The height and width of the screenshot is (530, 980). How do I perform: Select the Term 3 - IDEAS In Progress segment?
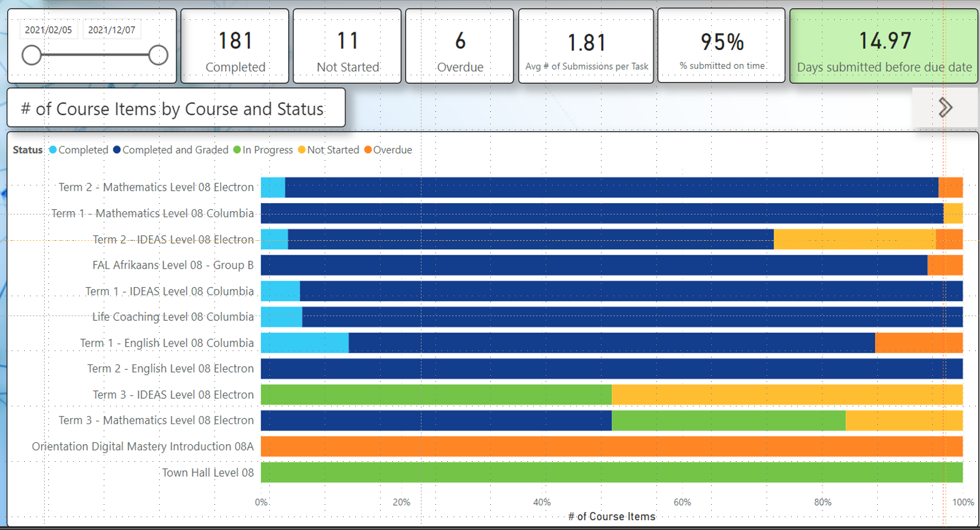[x=436, y=395]
